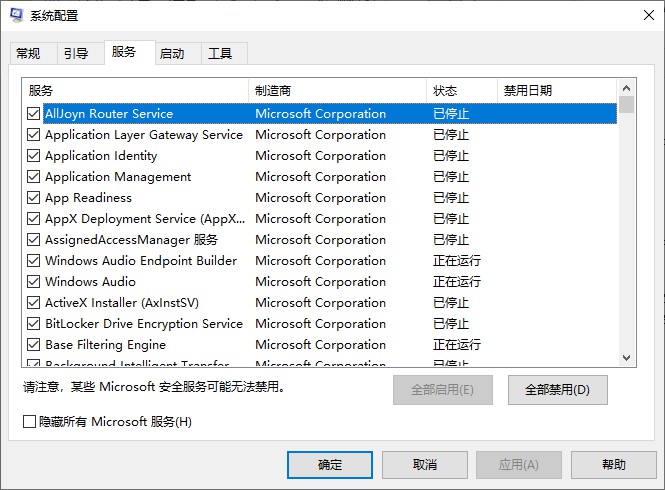
Task: Switch to the 启动 tab
Action: (172, 54)
